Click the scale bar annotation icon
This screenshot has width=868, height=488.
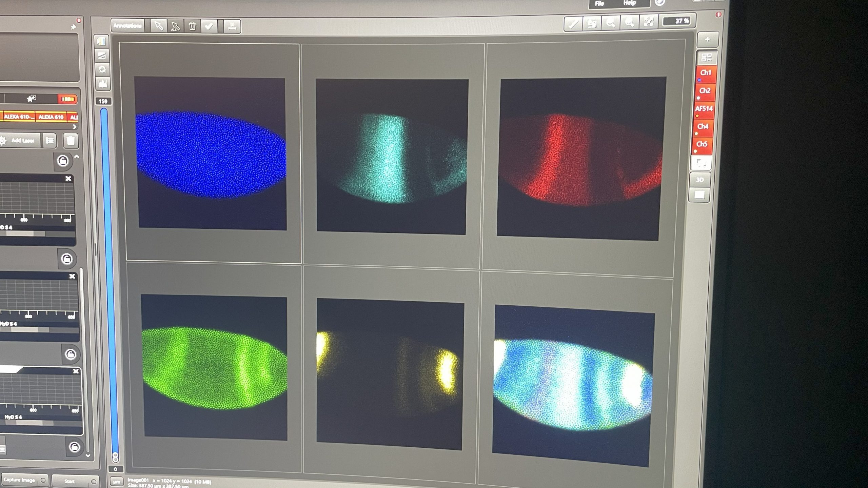click(x=232, y=26)
